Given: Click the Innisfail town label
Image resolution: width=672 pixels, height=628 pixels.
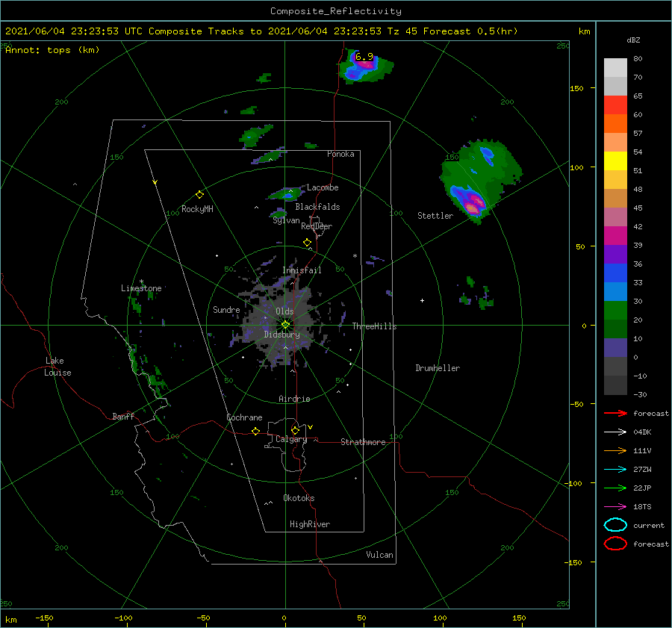Looking at the screenshot, I should click(302, 270).
